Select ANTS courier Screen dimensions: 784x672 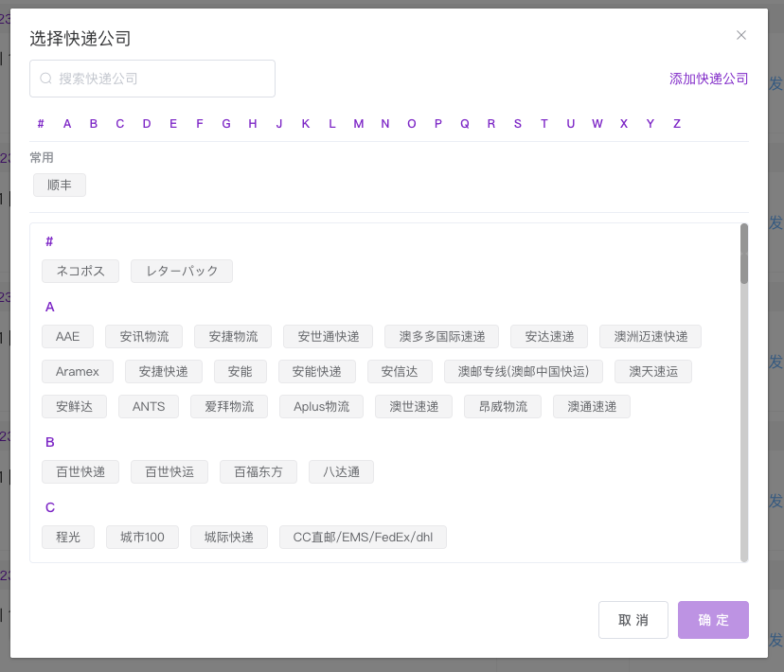pyautogui.click(x=149, y=406)
